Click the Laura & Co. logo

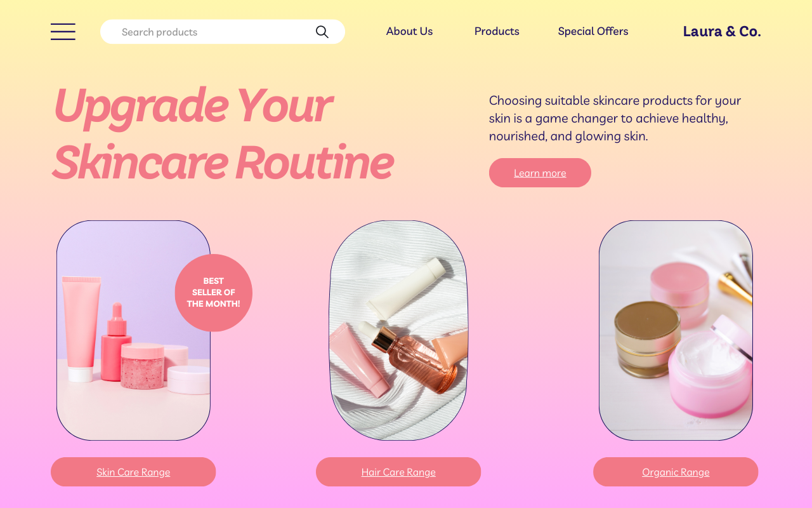(x=722, y=31)
